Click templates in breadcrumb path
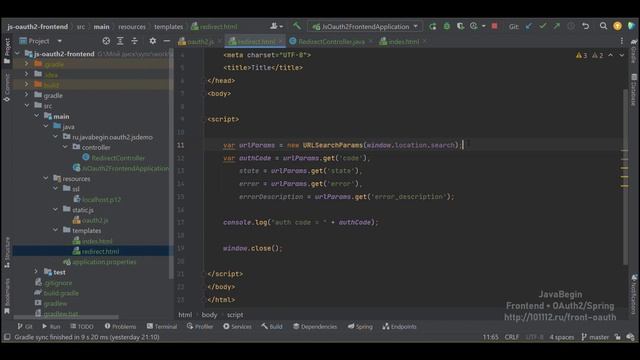Screen dimensions: 640x360 click(168, 27)
